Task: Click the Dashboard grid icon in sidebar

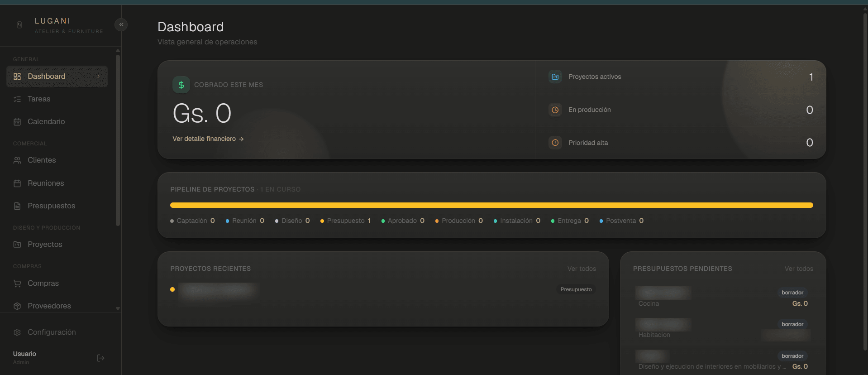Action: click(x=17, y=77)
